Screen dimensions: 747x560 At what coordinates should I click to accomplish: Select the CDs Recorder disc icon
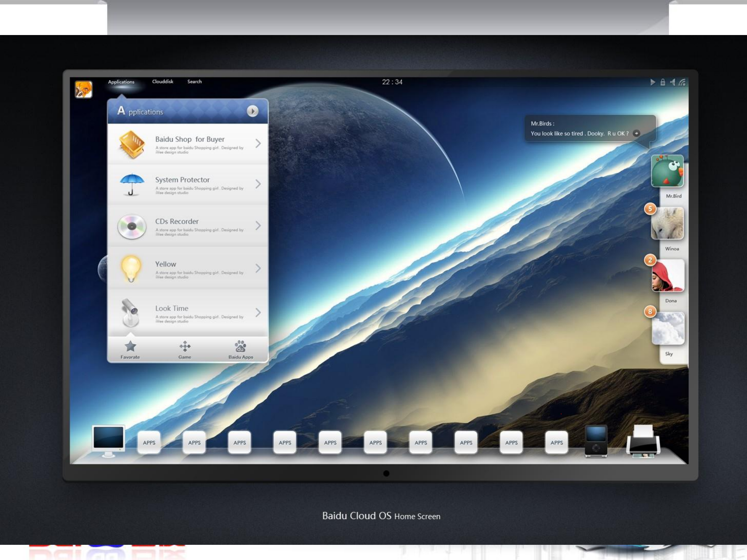point(132,226)
